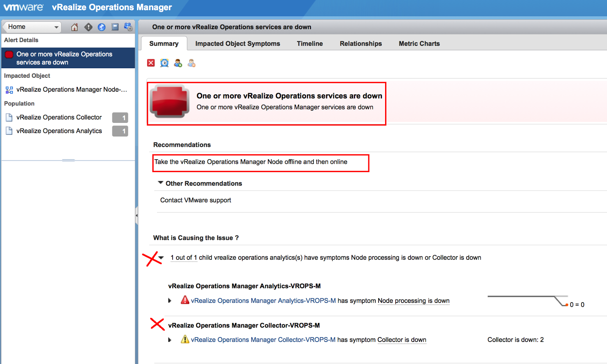Open the vRealize Operations Manager Analytics-VROPS-M link
The height and width of the screenshot is (364, 607).
pos(263,301)
